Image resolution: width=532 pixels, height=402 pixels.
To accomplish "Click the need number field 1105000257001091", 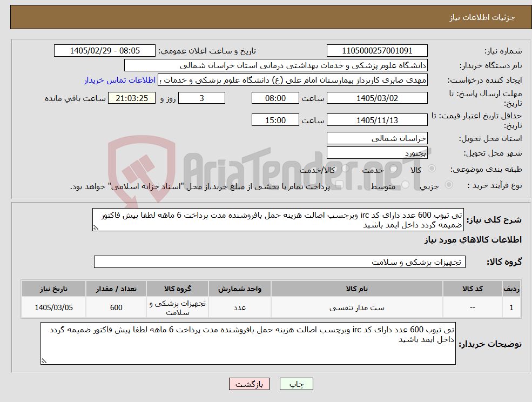I will [x=377, y=51].
